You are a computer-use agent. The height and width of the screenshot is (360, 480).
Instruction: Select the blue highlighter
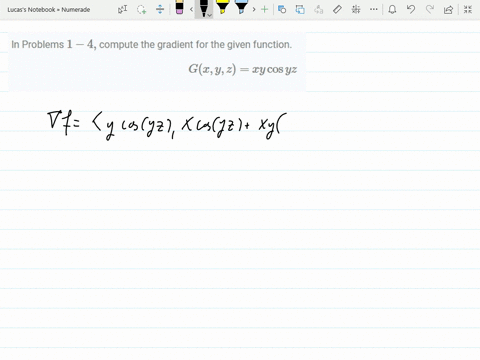click(241, 7)
